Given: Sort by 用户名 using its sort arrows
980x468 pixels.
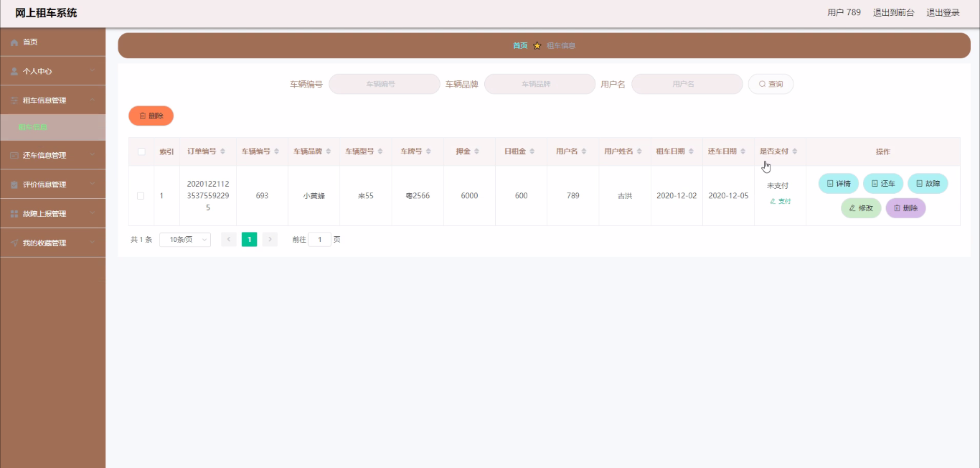Looking at the screenshot, I should [x=584, y=151].
